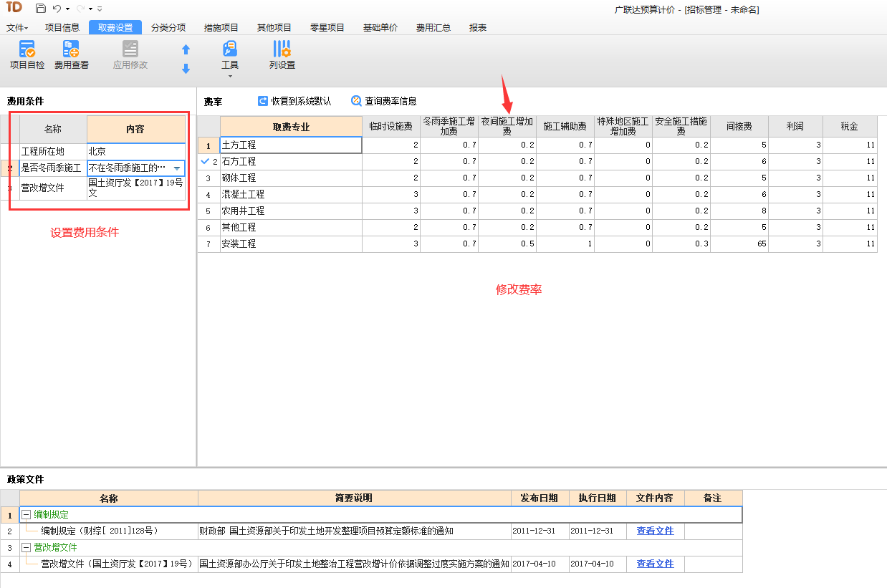Check the 安装工程 row marker
This screenshot has width=887, height=588.
coord(208,244)
